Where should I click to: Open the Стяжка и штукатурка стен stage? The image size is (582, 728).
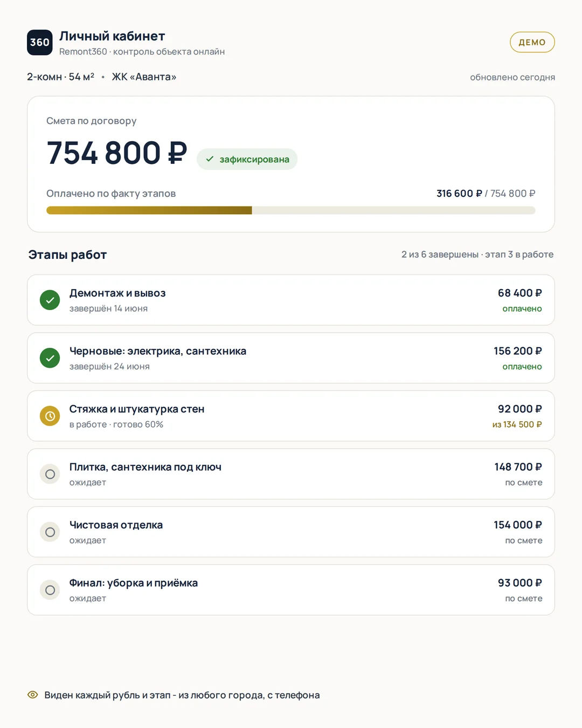tap(291, 416)
